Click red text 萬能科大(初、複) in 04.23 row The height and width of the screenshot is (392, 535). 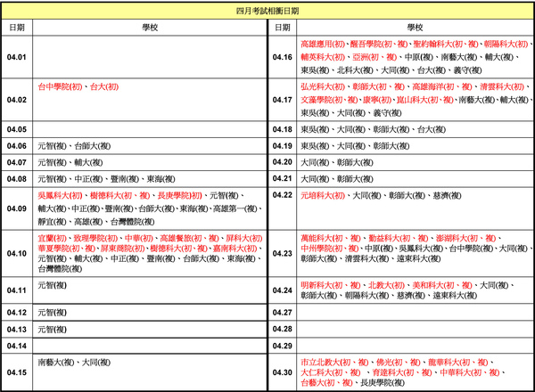click(x=330, y=238)
